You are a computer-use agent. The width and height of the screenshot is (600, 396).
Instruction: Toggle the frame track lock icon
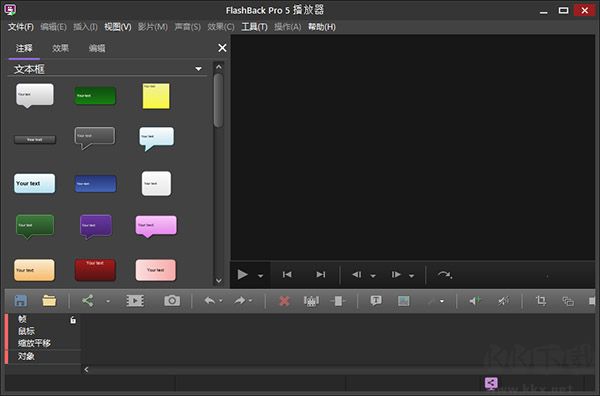coord(73,320)
